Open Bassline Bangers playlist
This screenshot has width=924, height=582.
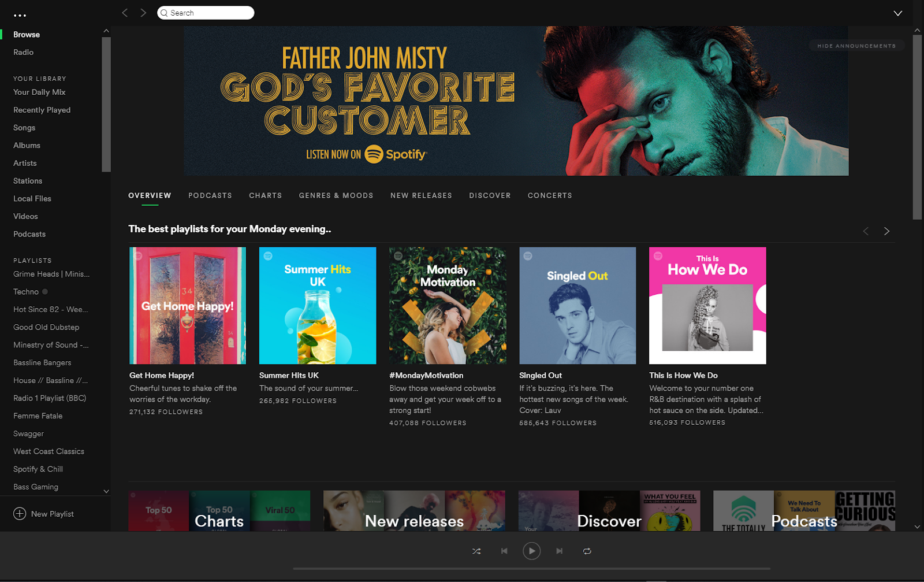click(42, 362)
